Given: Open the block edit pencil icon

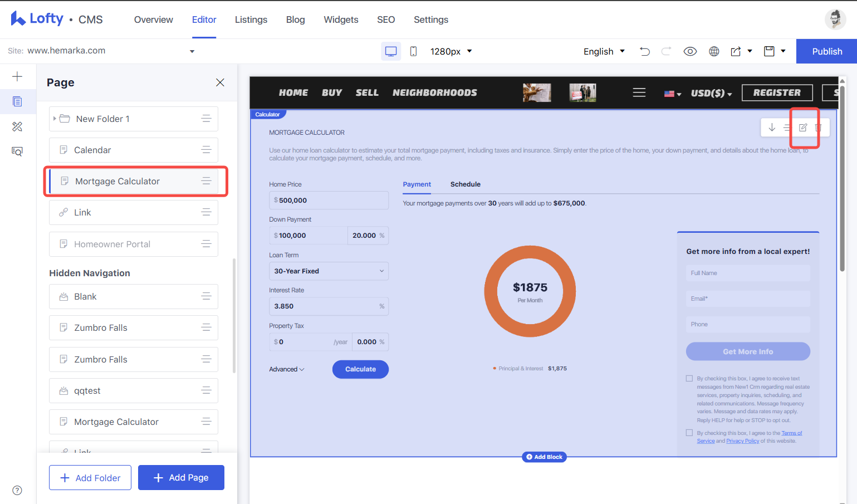Looking at the screenshot, I should tap(803, 128).
